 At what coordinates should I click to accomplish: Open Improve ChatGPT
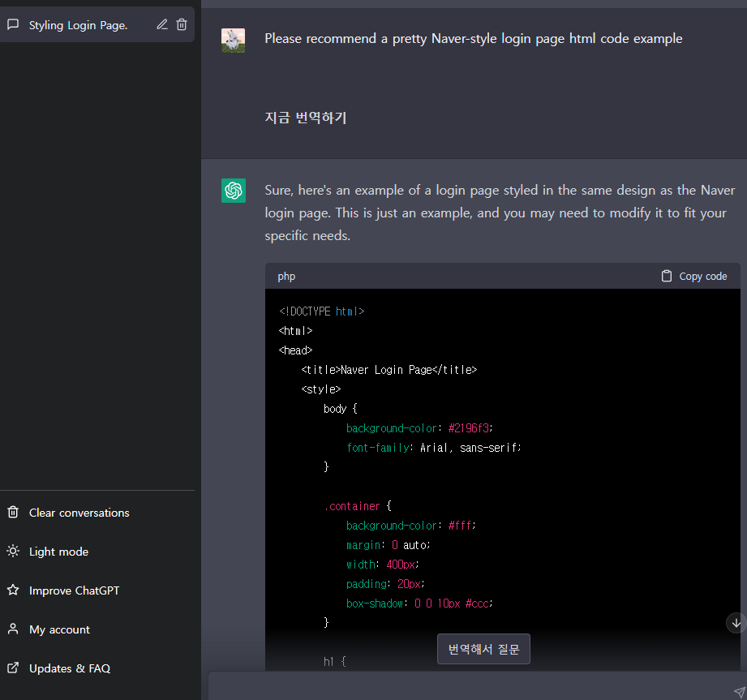point(97,590)
